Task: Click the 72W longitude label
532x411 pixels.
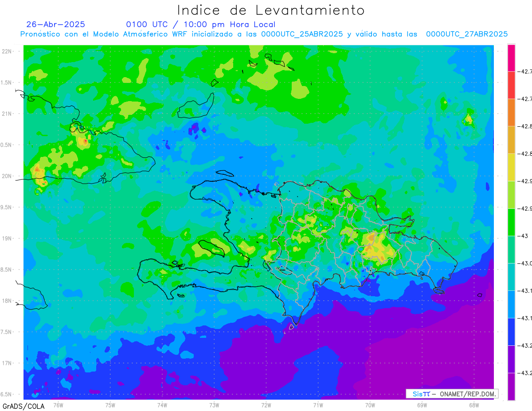Action: (266, 405)
